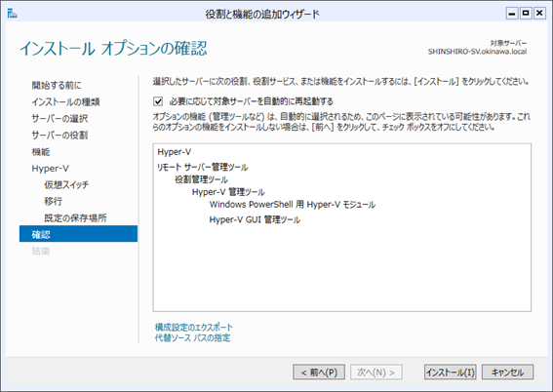553x392 pixels.
Task: Select the Hyper-V step in sidebar
Action: (51, 168)
